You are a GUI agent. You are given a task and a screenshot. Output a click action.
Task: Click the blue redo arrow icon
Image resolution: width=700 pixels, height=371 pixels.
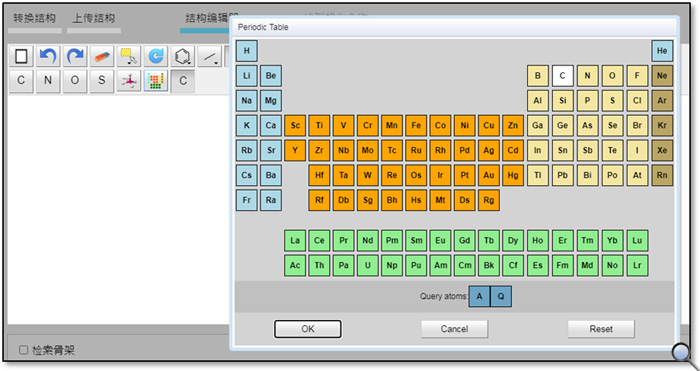[x=75, y=56]
